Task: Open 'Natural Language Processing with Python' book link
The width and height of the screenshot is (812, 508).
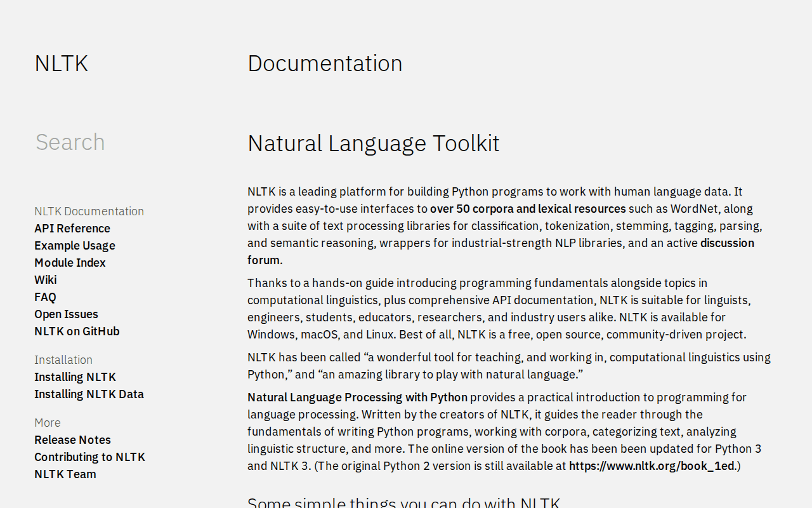Action: pos(357,398)
